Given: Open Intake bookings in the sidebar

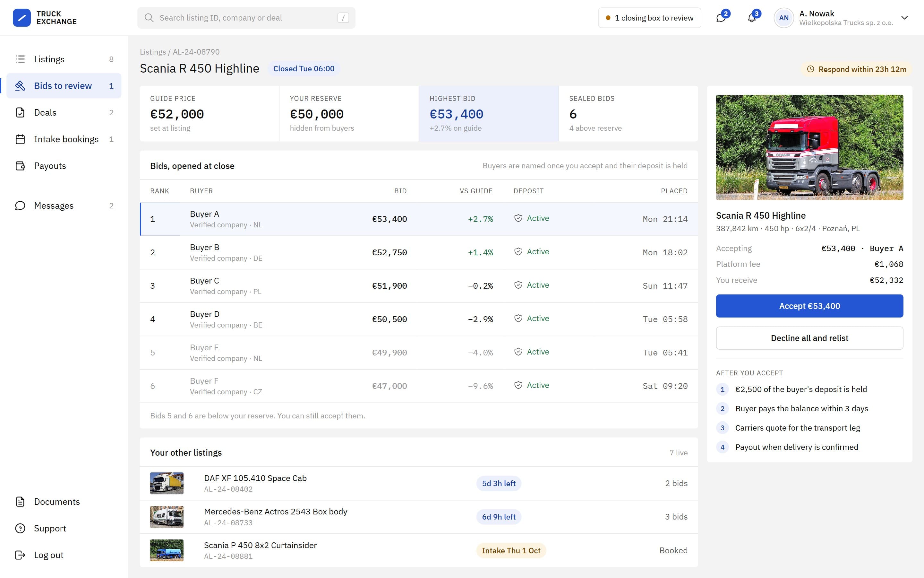Looking at the screenshot, I should pos(64,139).
